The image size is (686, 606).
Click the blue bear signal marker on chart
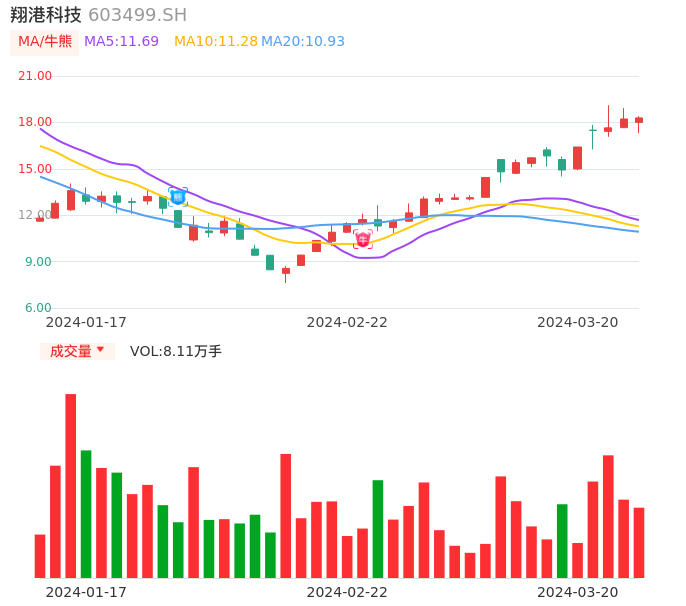[x=178, y=197]
